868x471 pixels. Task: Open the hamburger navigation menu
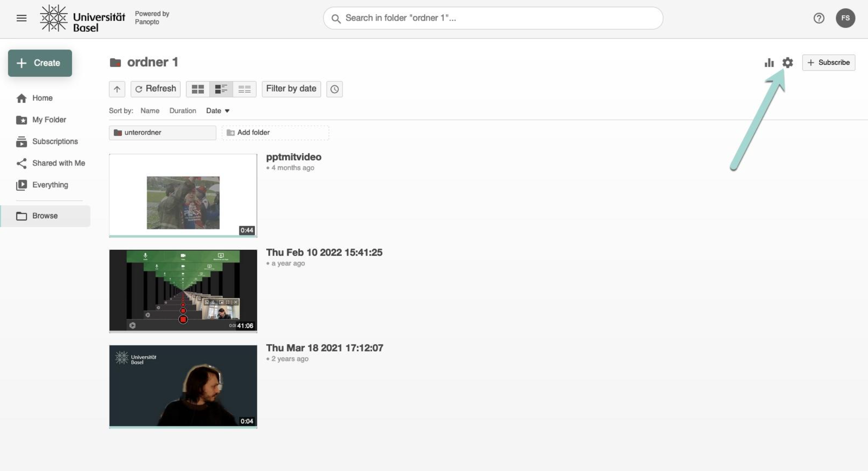[x=21, y=18]
